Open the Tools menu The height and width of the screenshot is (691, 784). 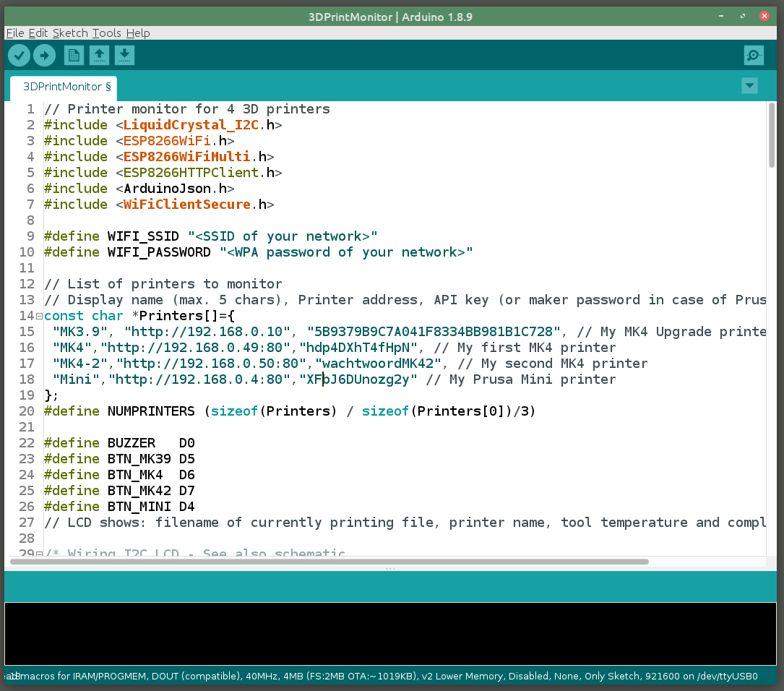(107, 33)
